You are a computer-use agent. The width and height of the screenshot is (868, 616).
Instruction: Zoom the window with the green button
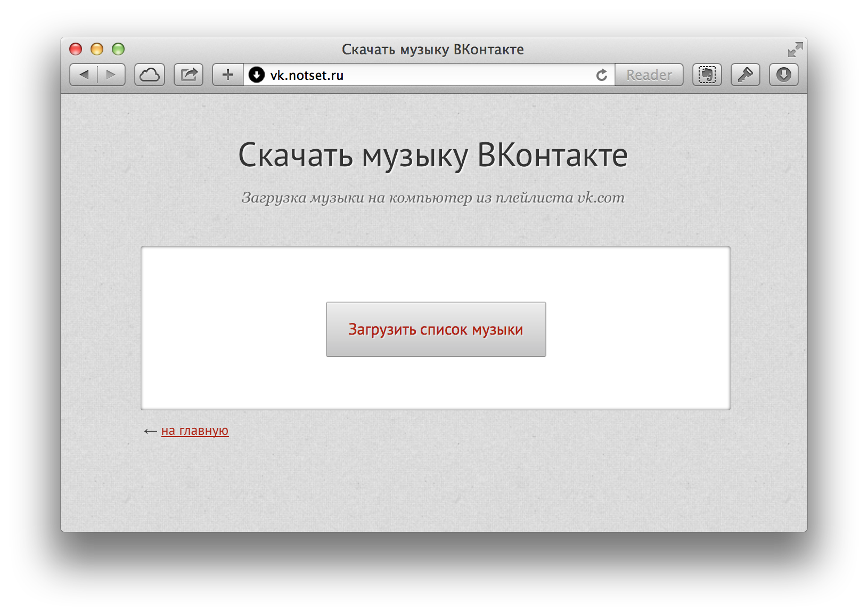tap(118, 49)
